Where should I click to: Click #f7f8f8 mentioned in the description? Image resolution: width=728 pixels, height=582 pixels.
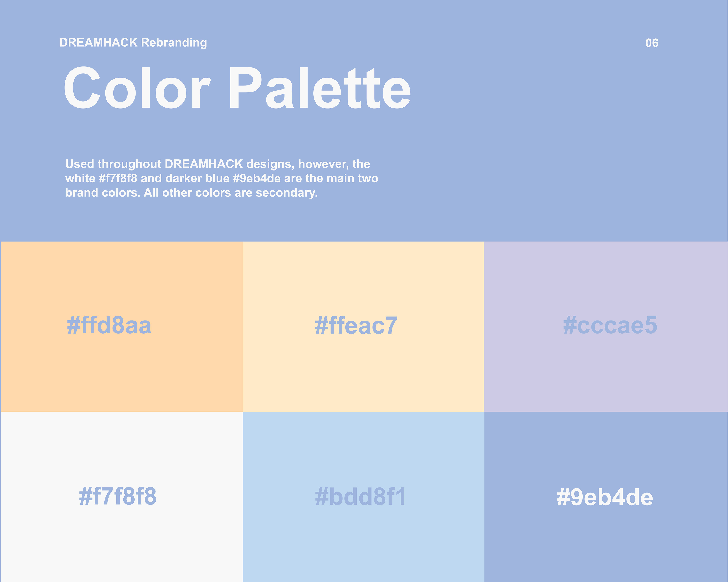pos(118,178)
